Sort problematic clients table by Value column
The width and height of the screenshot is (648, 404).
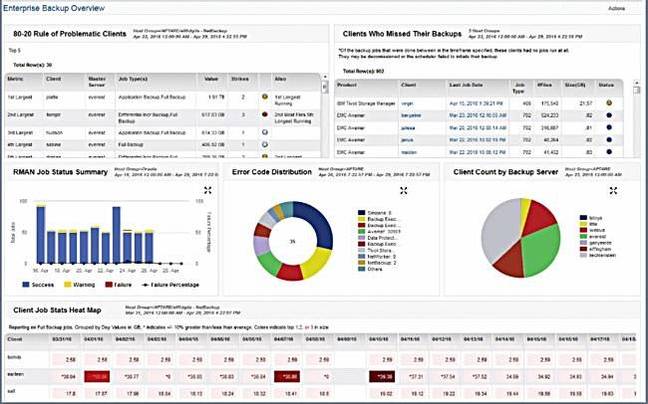pyautogui.click(x=211, y=79)
